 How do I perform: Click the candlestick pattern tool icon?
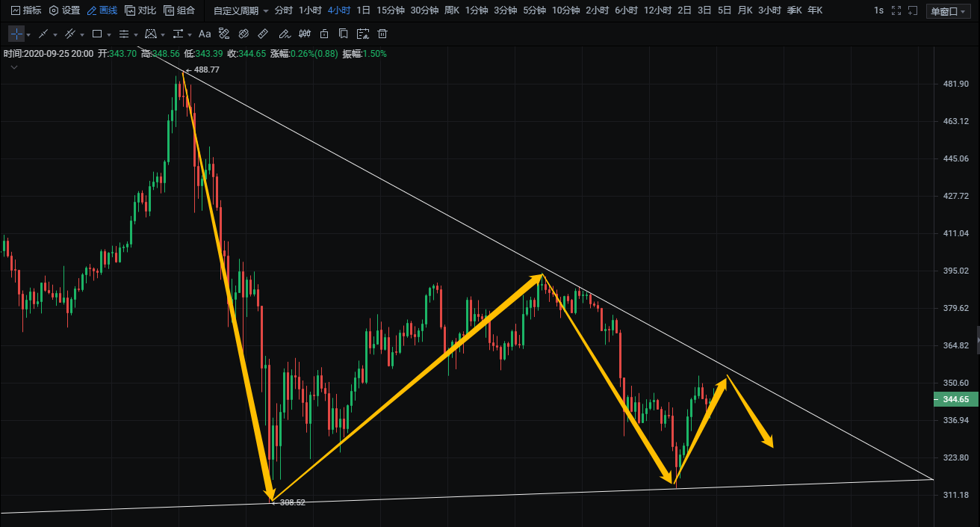pyautogui.click(x=304, y=34)
